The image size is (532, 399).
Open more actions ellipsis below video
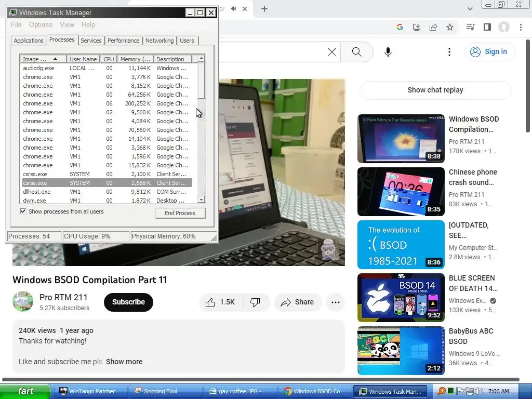336,302
